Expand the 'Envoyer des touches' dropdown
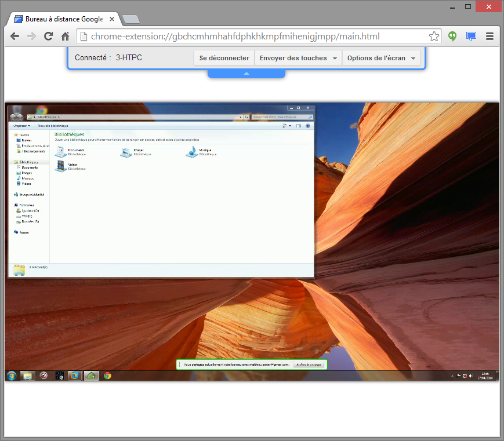Viewport: 504px width, 441px height. pyautogui.click(x=298, y=58)
